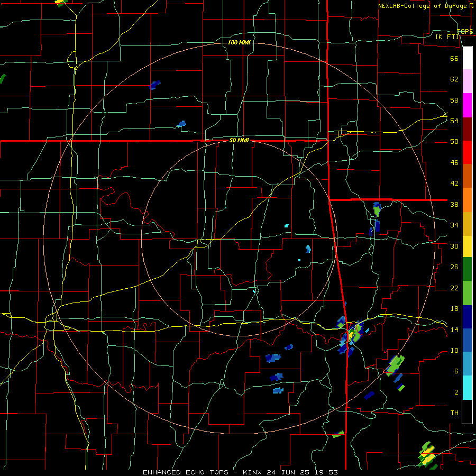Click the gold legend swatch
Viewport: 476px width, 476px height.
click(467, 224)
